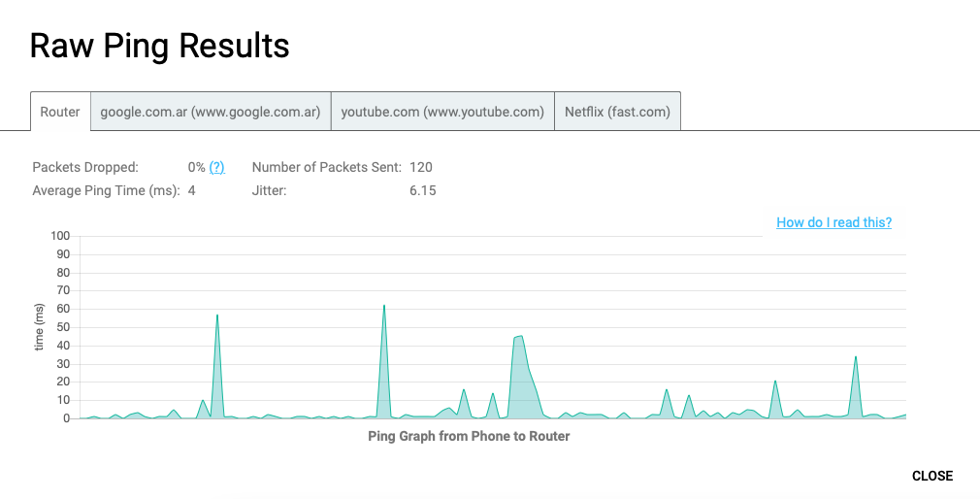Select the Jitter value 6.15
Viewport: 980px width, 499px height.
(x=423, y=190)
